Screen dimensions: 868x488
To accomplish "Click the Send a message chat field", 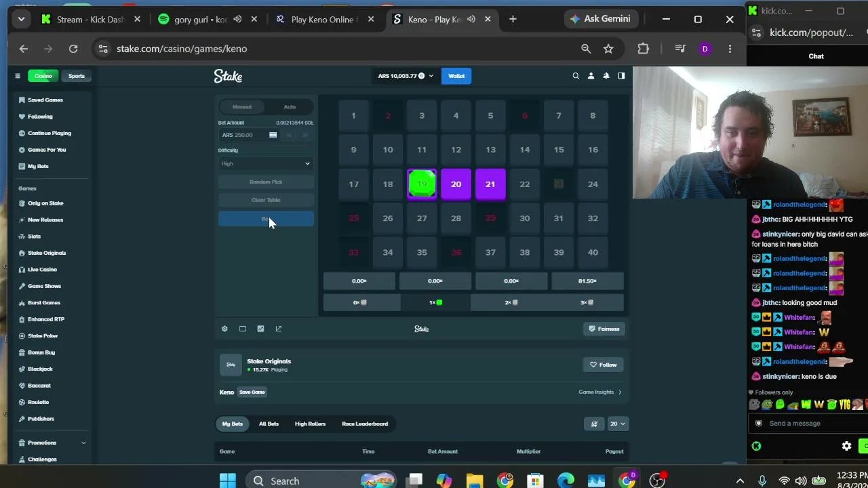I will point(807,423).
